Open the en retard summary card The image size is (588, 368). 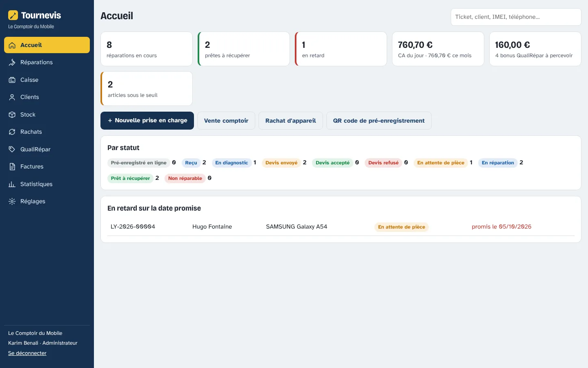(x=341, y=49)
